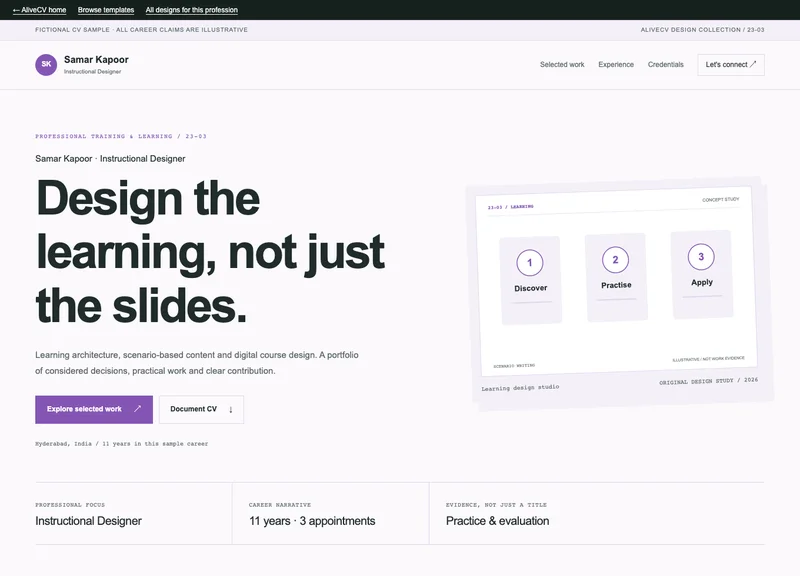Go back to AliveCV home

39,10
